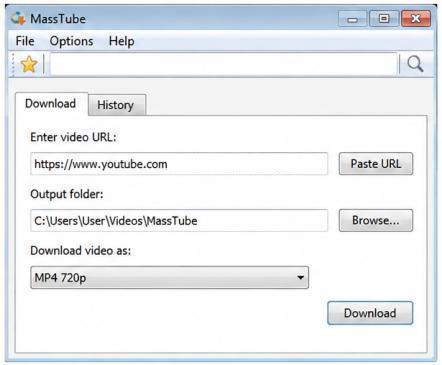Viewport: 442px width, 365px height.
Task: Minimize the MassTube window
Action: 352,19
